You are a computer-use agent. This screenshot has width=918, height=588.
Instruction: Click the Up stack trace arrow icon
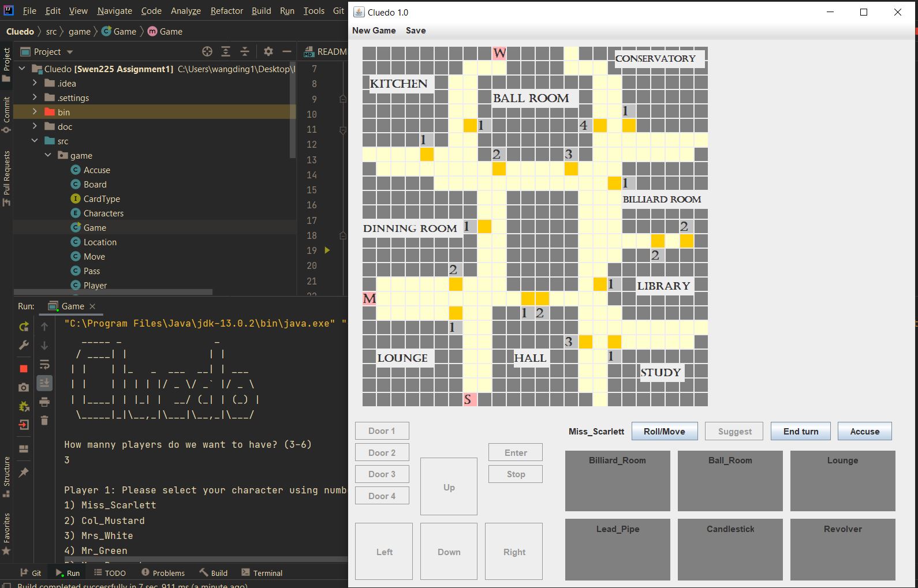44,327
